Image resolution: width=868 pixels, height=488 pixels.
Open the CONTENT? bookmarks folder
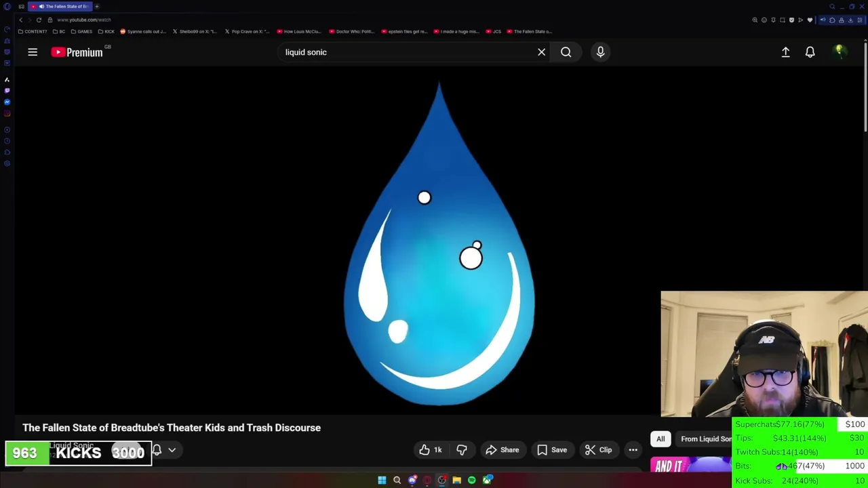pyautogui.click(x=33, y=31)
